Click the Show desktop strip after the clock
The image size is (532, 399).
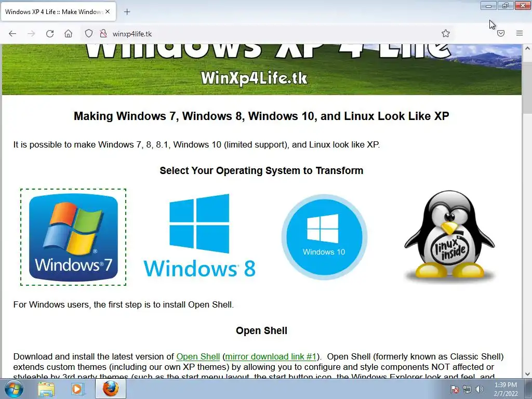[528, 389]
